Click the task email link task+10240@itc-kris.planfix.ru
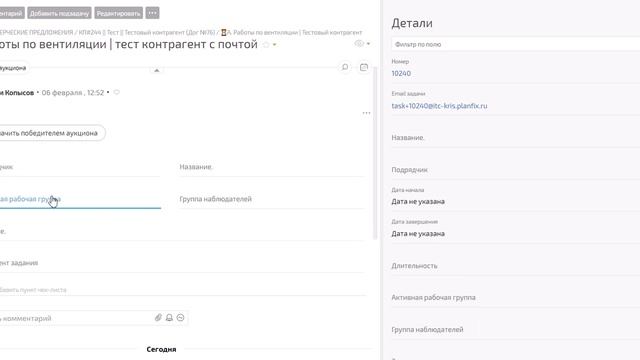The image size is (640, 360). (439, 106)
